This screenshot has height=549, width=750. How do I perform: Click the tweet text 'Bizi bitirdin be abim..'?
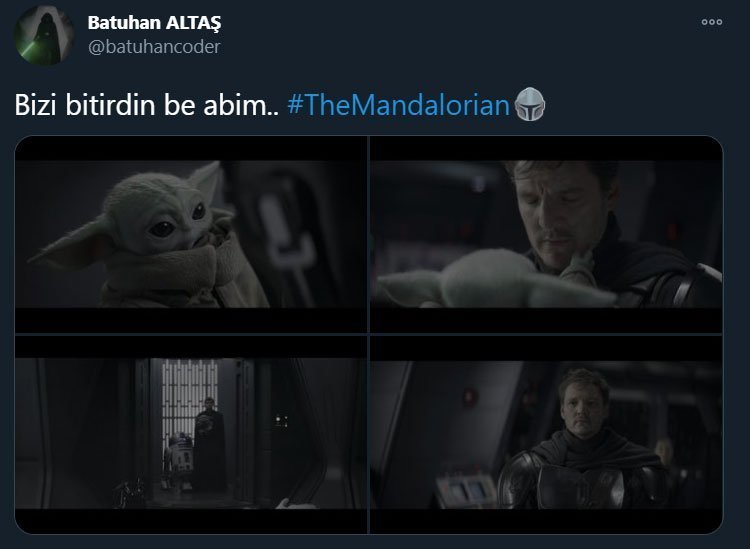point(147,105)
